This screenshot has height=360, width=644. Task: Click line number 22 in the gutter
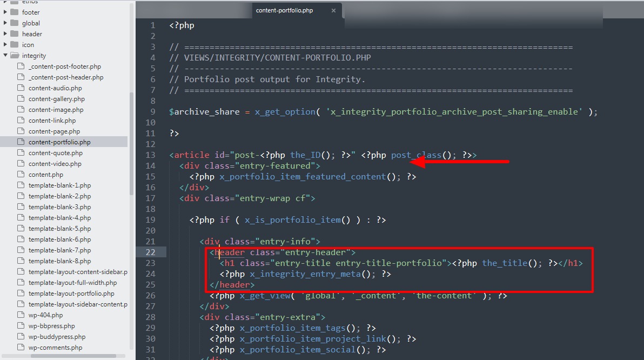pos(150,252)
